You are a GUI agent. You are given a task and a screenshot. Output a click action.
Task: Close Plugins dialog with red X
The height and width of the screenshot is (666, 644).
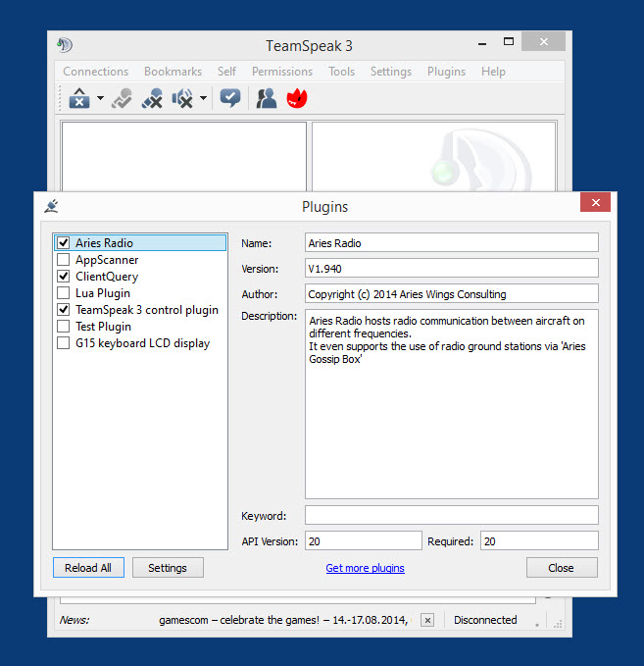pyautogui.click(x=595, y=203)
